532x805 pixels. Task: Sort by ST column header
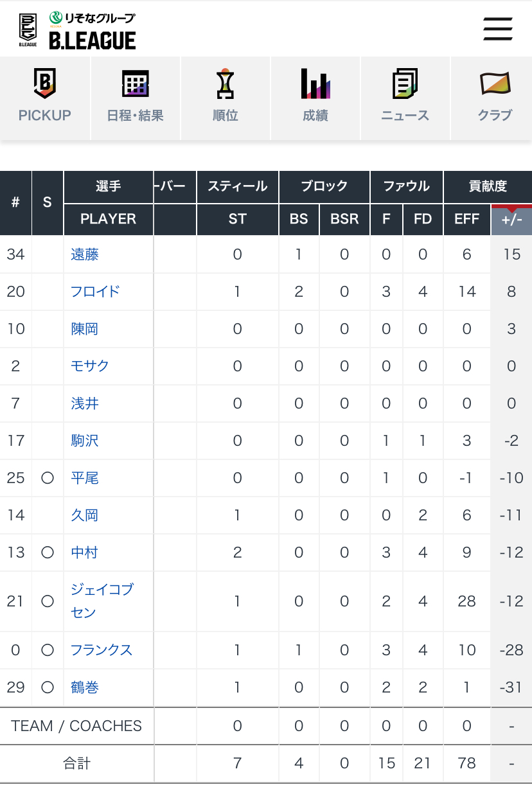point(238,219)
